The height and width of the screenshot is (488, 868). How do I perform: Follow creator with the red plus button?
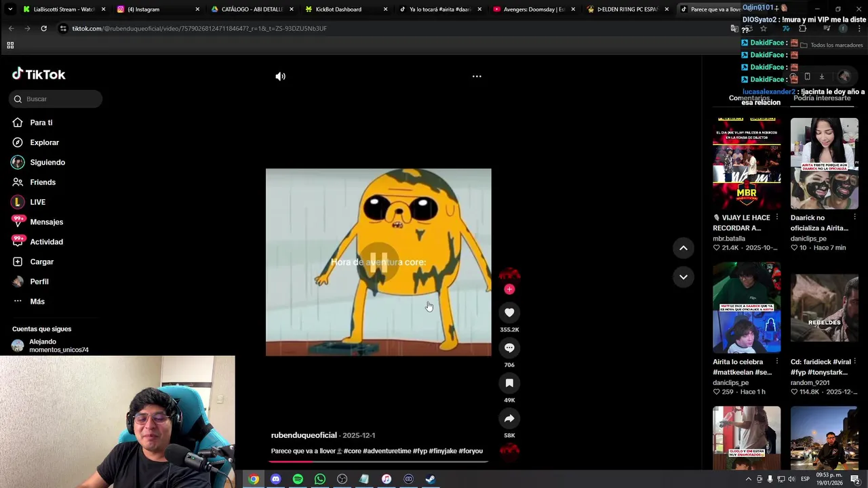pyautogui.click(x=509, y=289)
